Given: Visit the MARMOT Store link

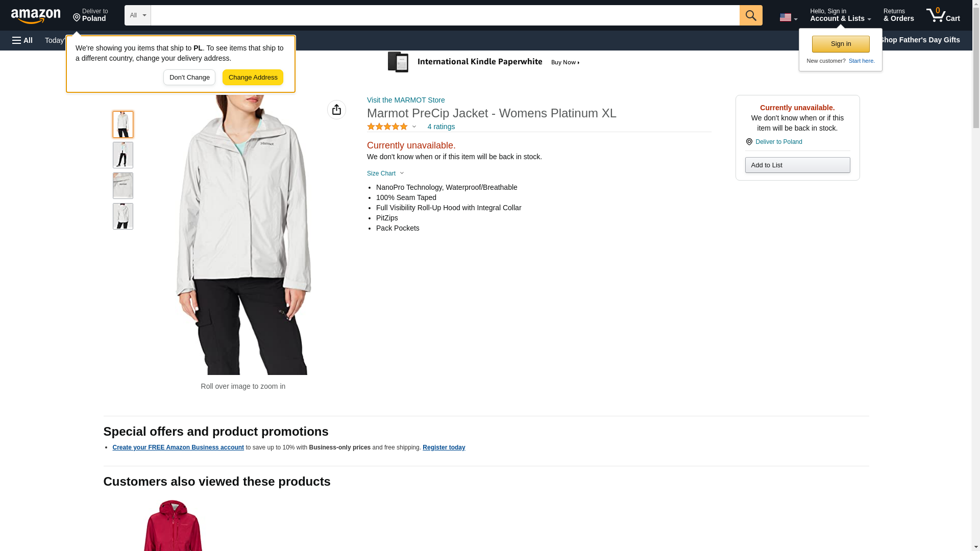Looking at the screenshot, I should click(406, 100).
